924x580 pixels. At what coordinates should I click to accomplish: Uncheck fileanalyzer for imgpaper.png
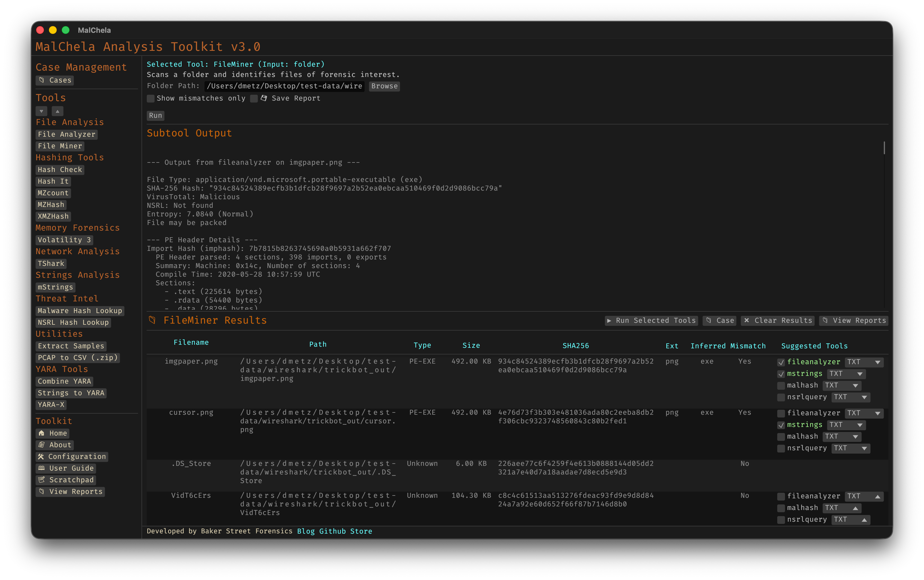pyautogui.click(x=781, y=362)
